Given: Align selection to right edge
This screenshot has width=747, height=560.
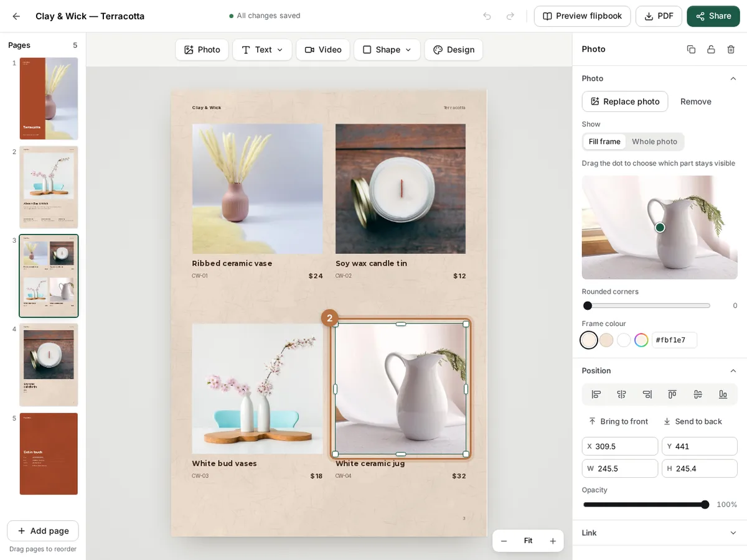Looking at the screenshot, I should 647,394.
